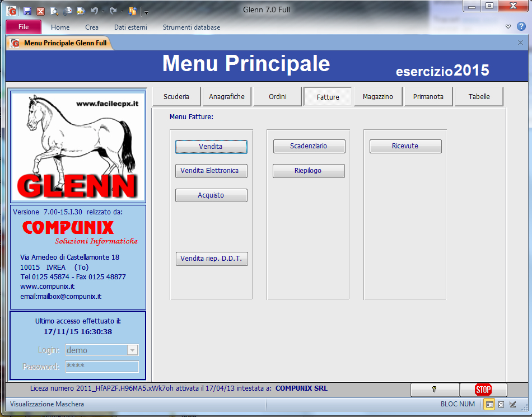Click the Redo arrow icon
This screenshot has height=417, width=532.
coord(113,11)
